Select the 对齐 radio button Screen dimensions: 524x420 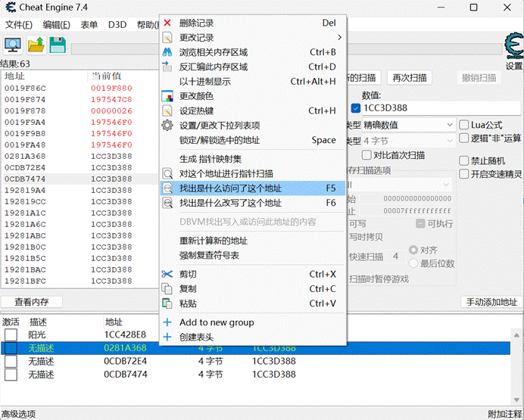413,250
